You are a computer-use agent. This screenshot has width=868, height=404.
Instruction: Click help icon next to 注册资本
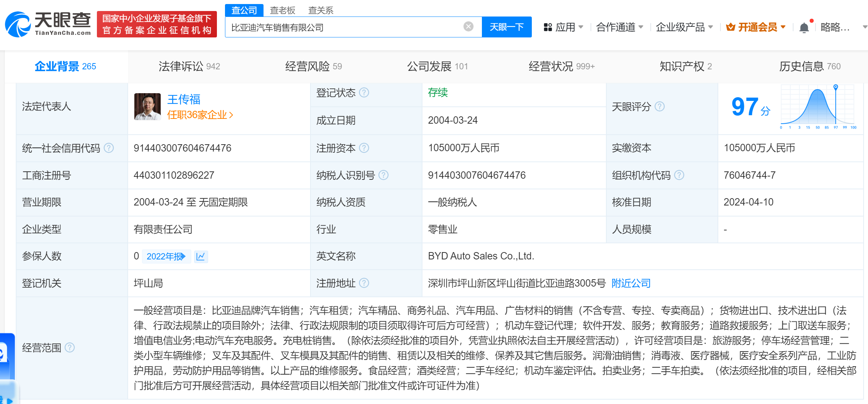tap(364, 148)
